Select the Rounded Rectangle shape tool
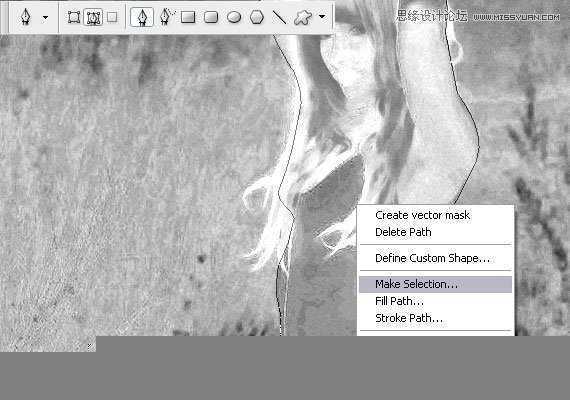Viewport: 570px width, 400px height. (x=211, y=17)
